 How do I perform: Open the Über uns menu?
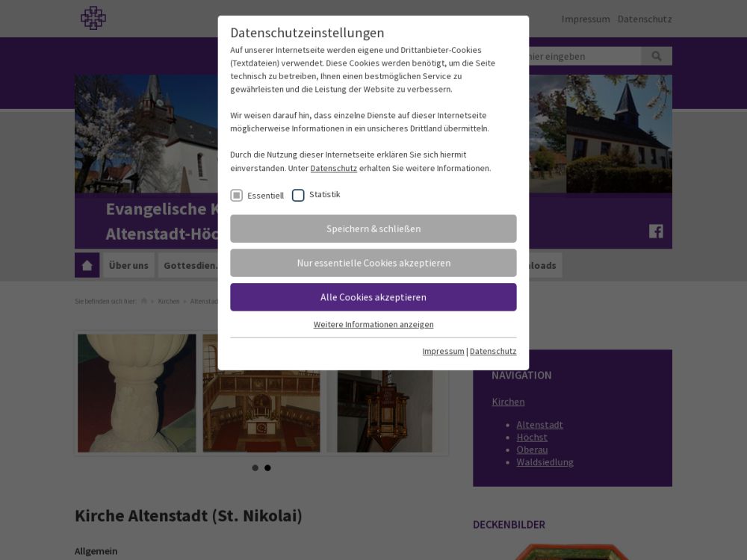coord(128,265)
